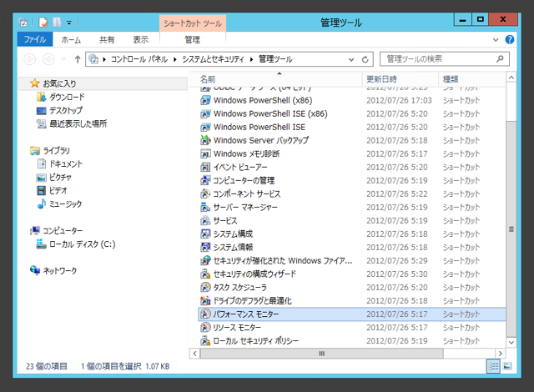Open ビデオ library in navigation pane
This screenshot has height=392, width=534.
pyautogui.click(x=52, y=190)
